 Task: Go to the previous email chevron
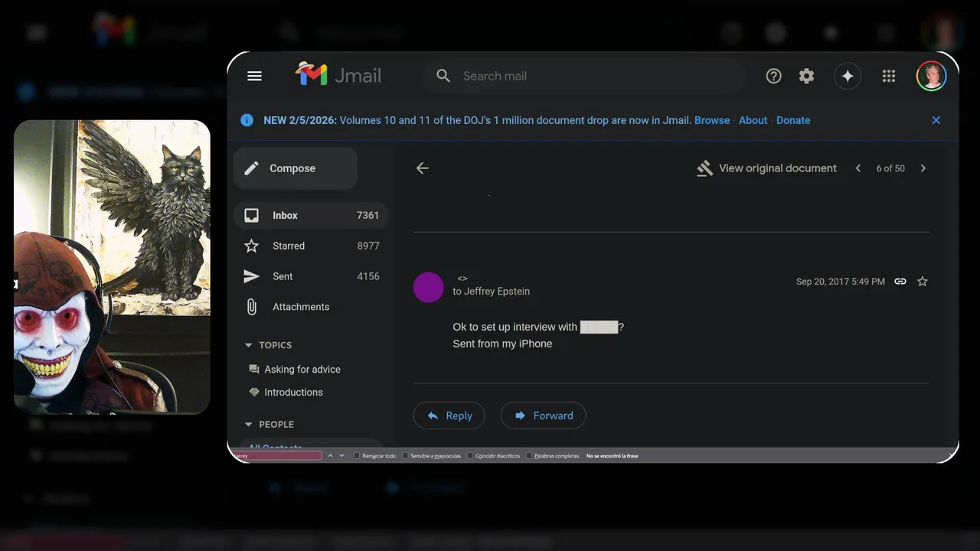(x=858, y=168)
